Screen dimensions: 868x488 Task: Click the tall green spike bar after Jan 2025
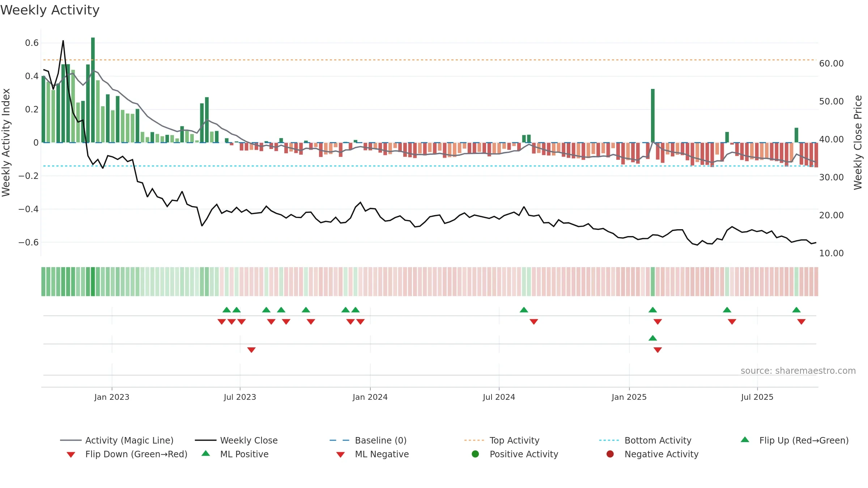click(653, 116)
